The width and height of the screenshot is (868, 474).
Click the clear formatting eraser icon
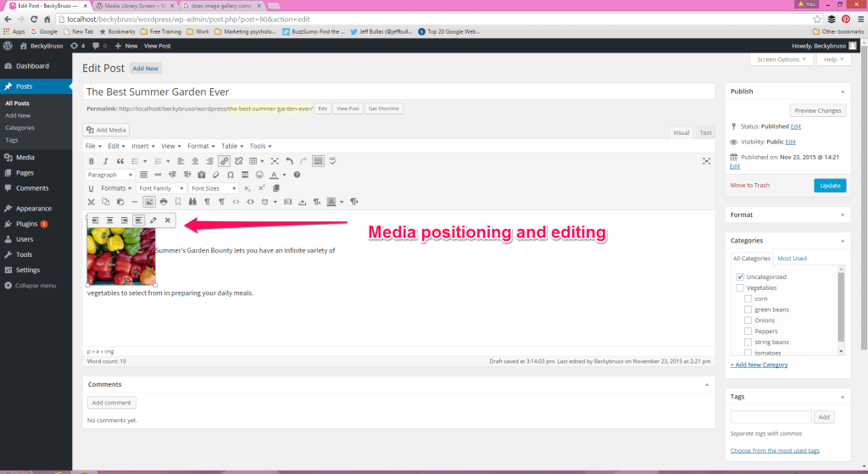coord(216,175)
